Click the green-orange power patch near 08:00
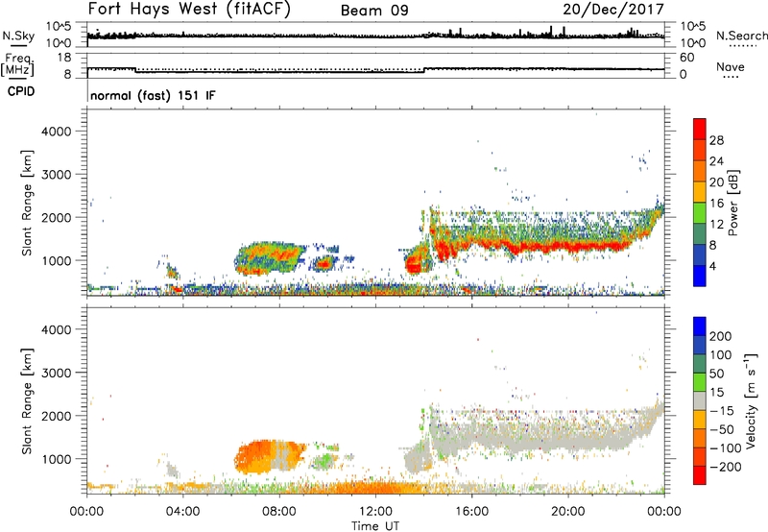The image size is (768, 532). coord(269,257)
